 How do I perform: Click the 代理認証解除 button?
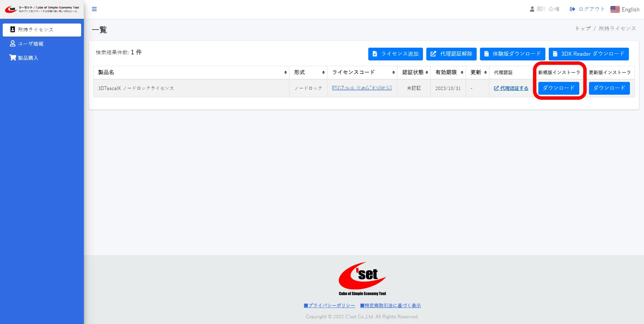click(x=451, y=54)
